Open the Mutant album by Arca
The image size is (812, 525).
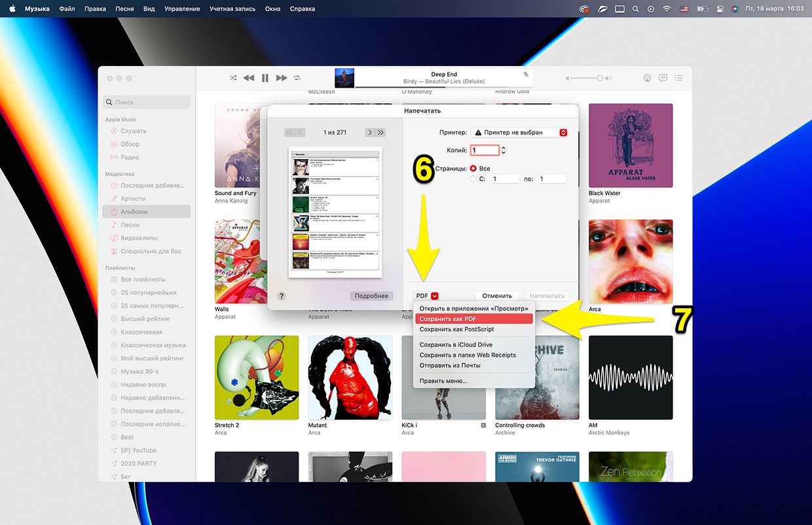(350, 378)
